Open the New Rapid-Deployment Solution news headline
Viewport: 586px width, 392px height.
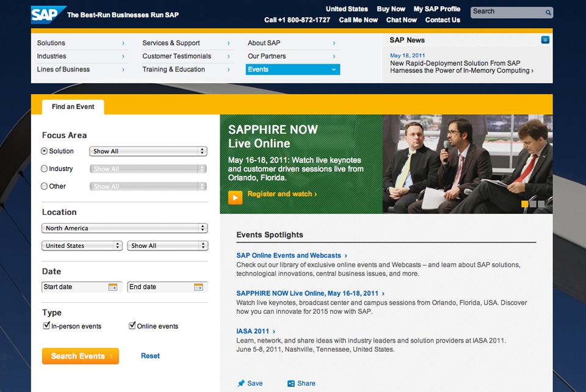tap(461, 67)
